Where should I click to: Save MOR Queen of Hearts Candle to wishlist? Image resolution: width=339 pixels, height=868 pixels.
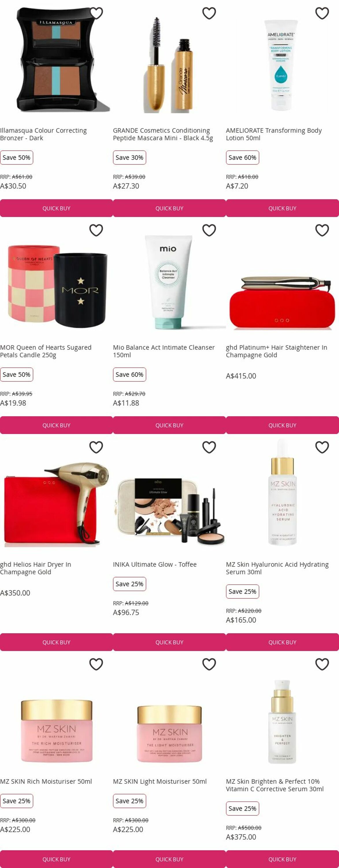pyautogui.click(x=96, y=230)
